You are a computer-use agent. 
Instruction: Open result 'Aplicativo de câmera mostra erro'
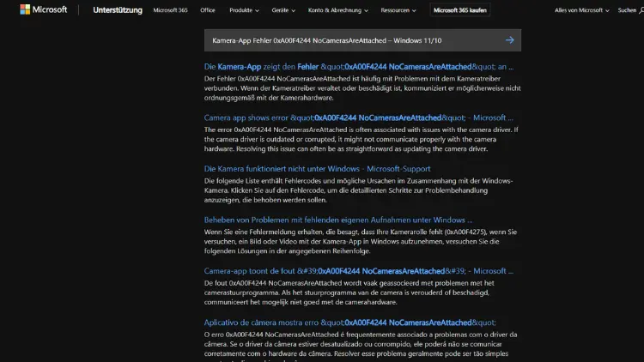click(350, 323)
